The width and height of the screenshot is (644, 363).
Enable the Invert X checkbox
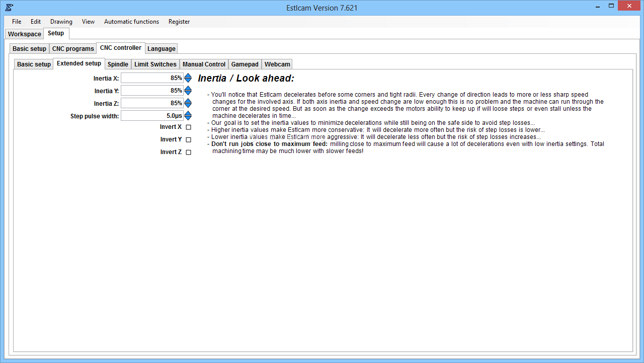pyautogui.click(x=189, y=127)
